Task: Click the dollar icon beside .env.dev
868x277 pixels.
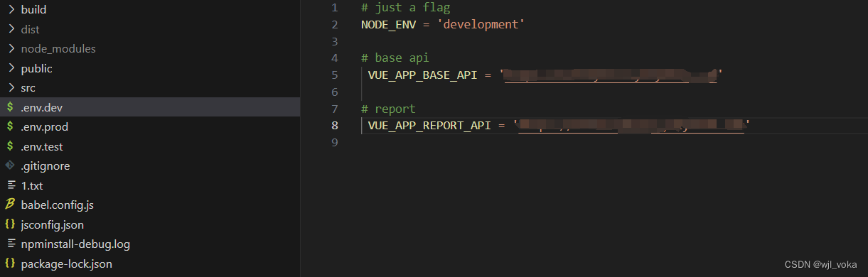Action: (10, 107)
